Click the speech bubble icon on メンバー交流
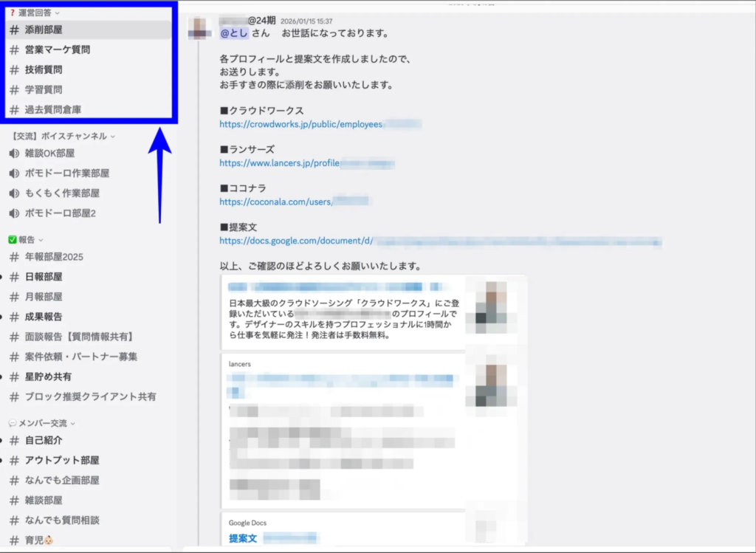756x553 pixels. pyautogui.click(x=13, y=422)
